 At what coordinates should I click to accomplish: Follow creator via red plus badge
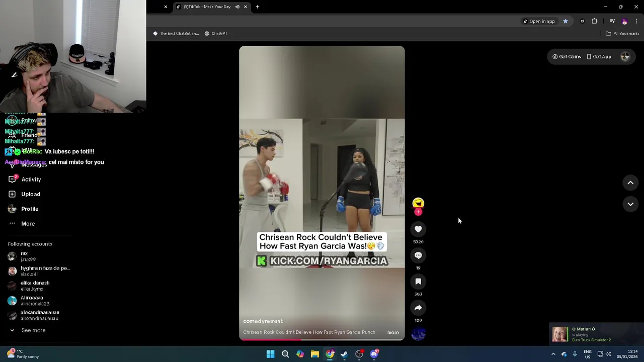418,212
